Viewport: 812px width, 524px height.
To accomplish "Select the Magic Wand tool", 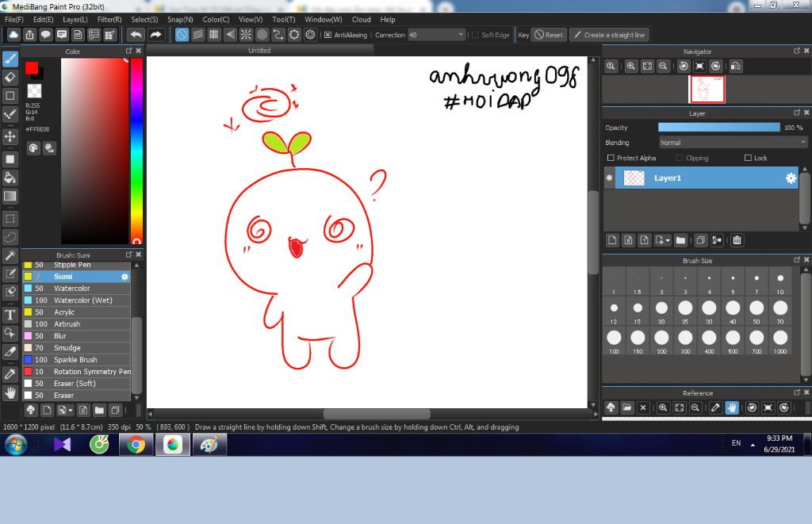I will pos(10,255).
